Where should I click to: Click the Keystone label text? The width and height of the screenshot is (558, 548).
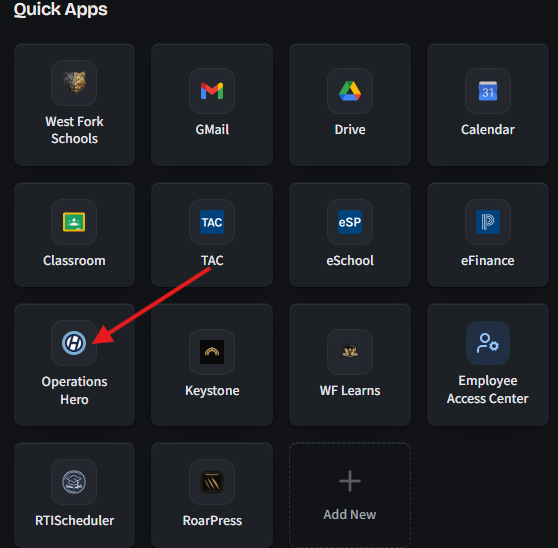click(x=212, y=391)
